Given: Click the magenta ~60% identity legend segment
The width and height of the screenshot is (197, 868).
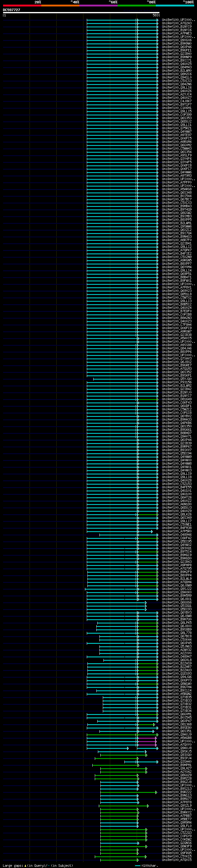Looking at the screenshot, I should [99, 6].
